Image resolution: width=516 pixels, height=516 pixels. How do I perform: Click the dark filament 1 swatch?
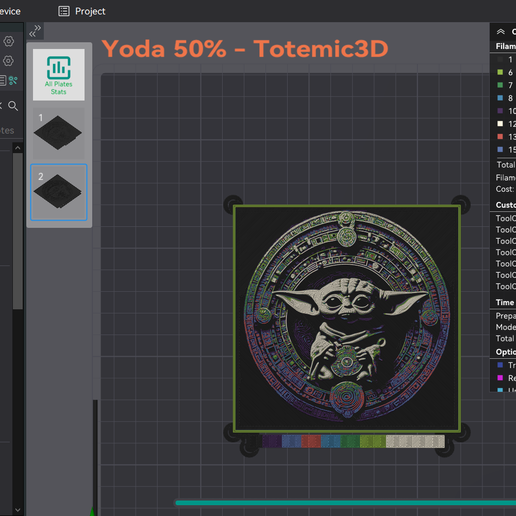[500, 60]
